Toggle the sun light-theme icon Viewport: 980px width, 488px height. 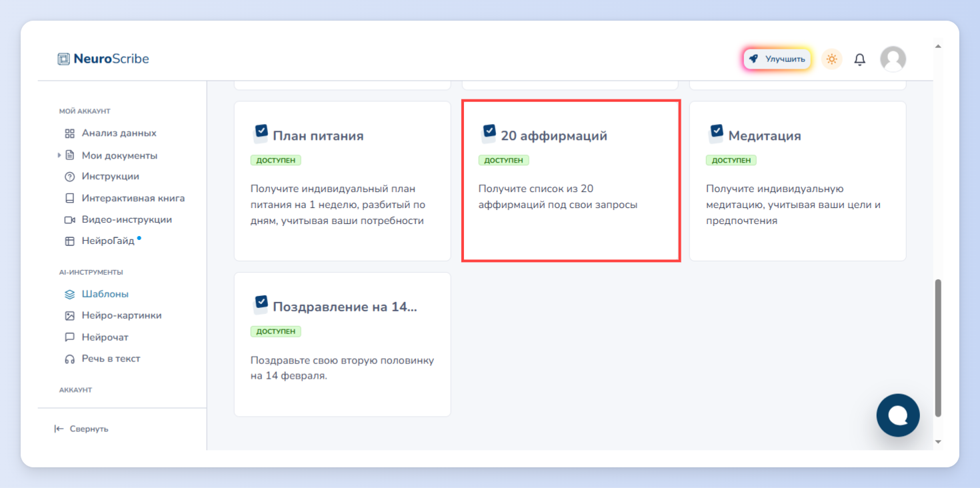831,59
